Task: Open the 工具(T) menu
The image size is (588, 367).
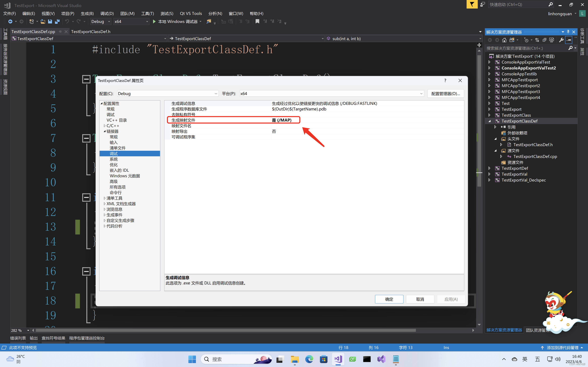Action: (x=147, y=14)
